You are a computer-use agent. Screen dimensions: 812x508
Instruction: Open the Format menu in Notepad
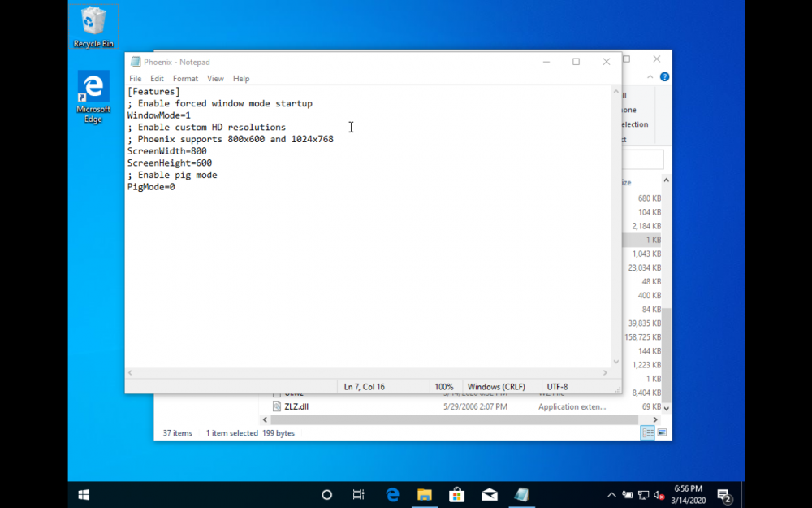pyautogui.click(x=185, y=78)
